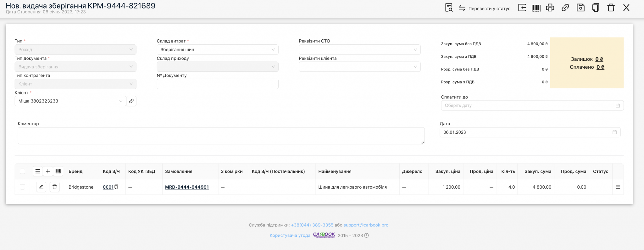Click the plus icon to add row

point(48,171)
